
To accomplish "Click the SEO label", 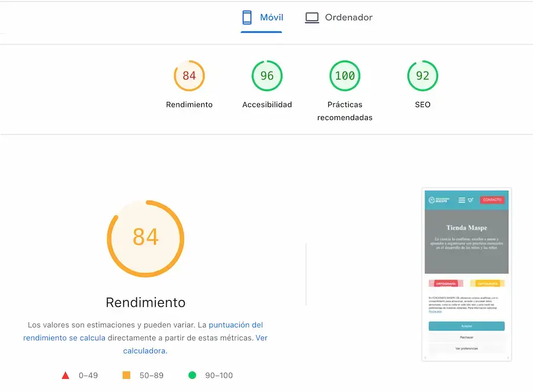I will point(423,105).
